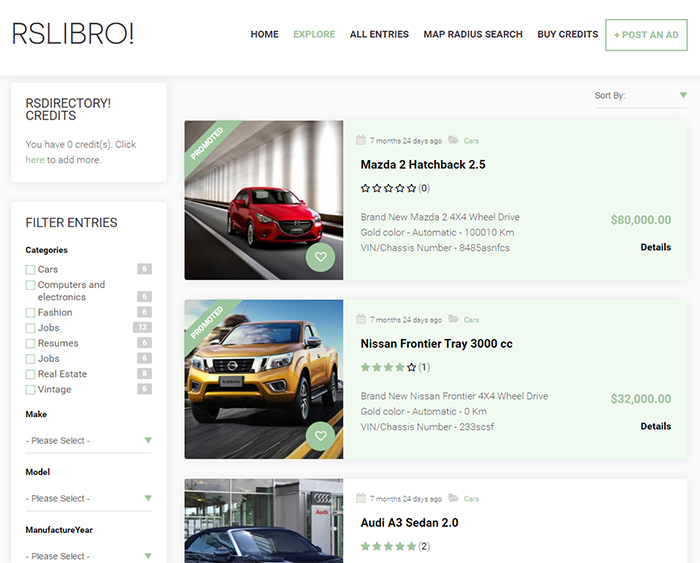Check the Real Estate category filter
Screen dimensions: 700x563
30,374
